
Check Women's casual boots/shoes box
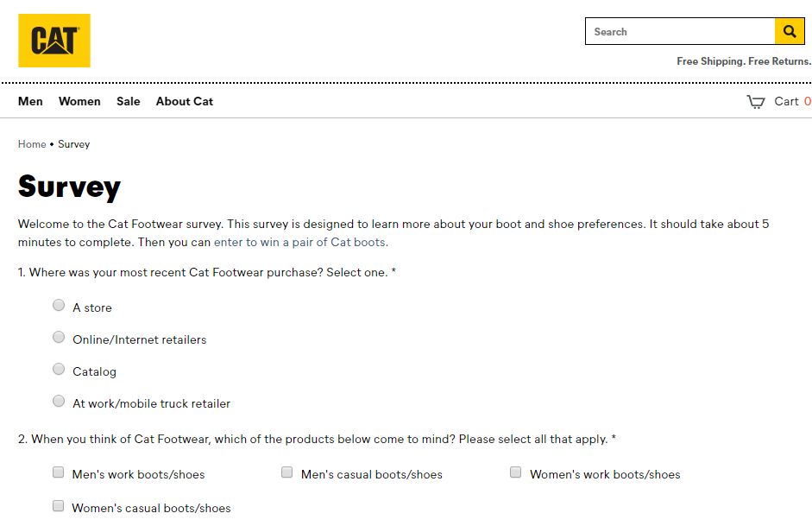pyautogui.click(x=59, y=506)
